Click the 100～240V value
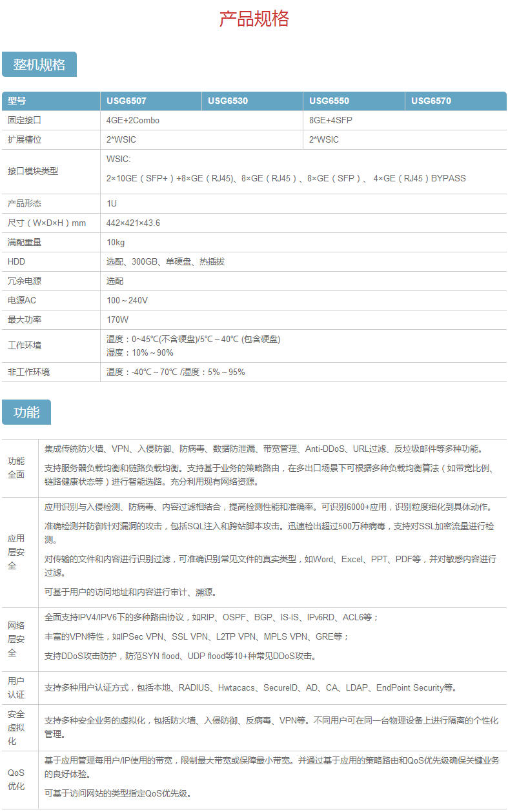508x812 pixels. (x=127, y=300)
